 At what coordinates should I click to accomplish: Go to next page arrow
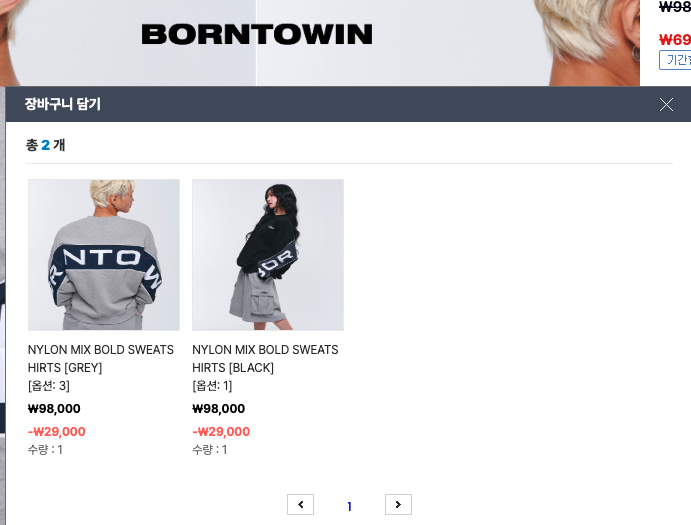pyautogui.click(x=398, y=504)
